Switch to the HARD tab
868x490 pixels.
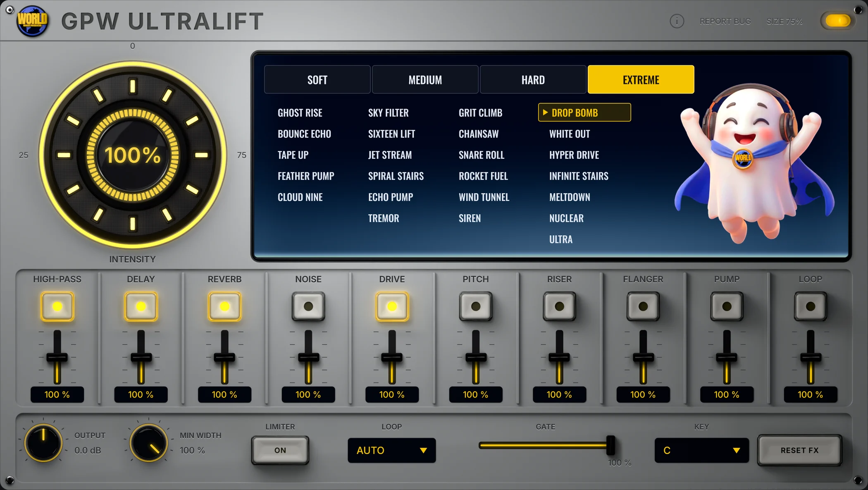point(533,79)
